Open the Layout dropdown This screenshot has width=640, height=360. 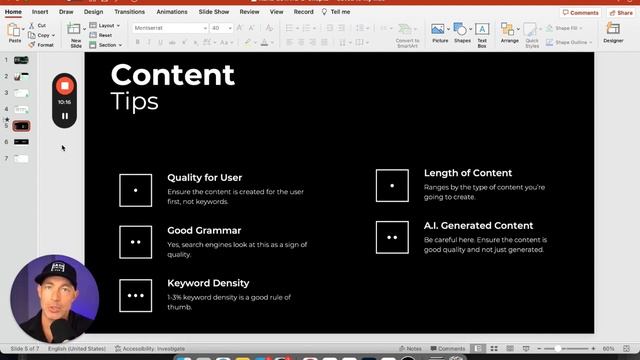pyautogui.click(x=104, y=25)
